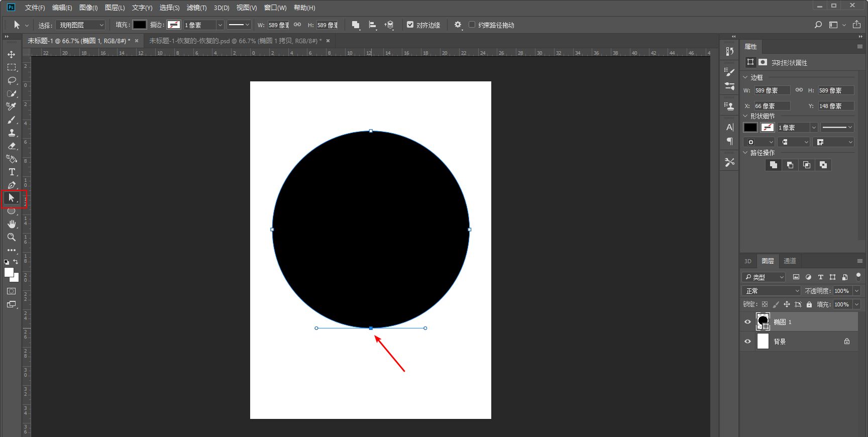The image size is (868, 437).
Task: Open the 不透明度 opacity slider dropdown
Action: coord(856,291)
